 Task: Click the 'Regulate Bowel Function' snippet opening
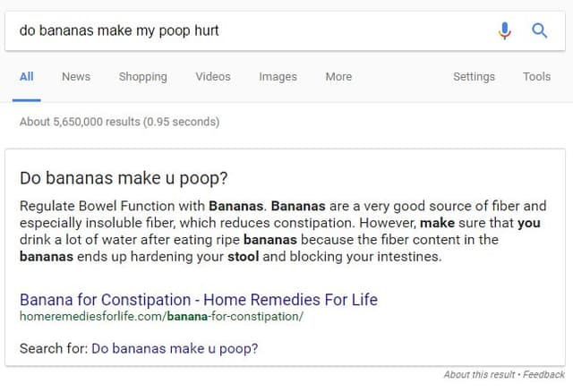pos(98,206)
